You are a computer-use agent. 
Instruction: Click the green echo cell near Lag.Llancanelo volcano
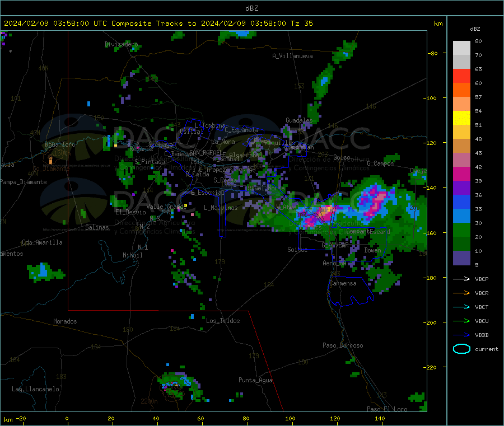click(180, 386)
